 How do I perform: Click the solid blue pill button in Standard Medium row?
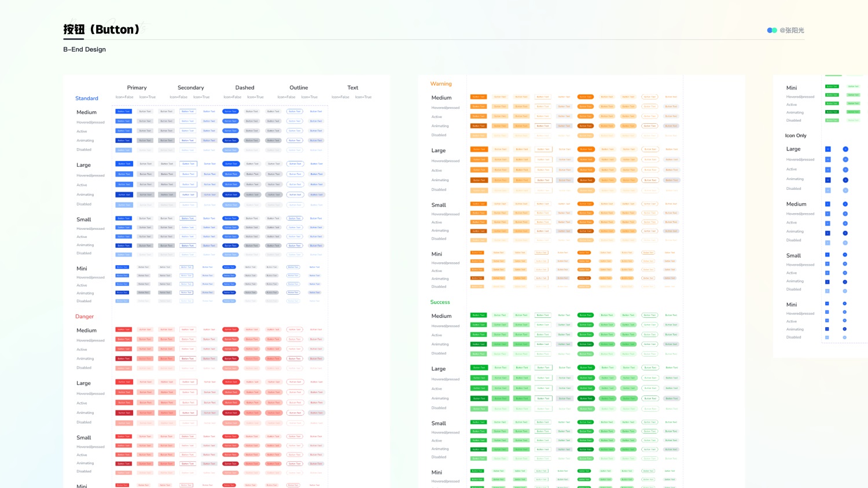point(230,111)
